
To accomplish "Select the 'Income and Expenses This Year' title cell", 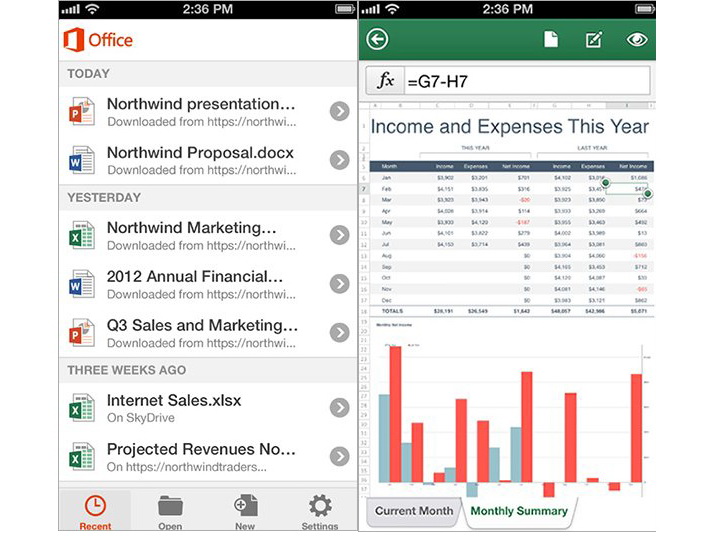I will 510,127.
